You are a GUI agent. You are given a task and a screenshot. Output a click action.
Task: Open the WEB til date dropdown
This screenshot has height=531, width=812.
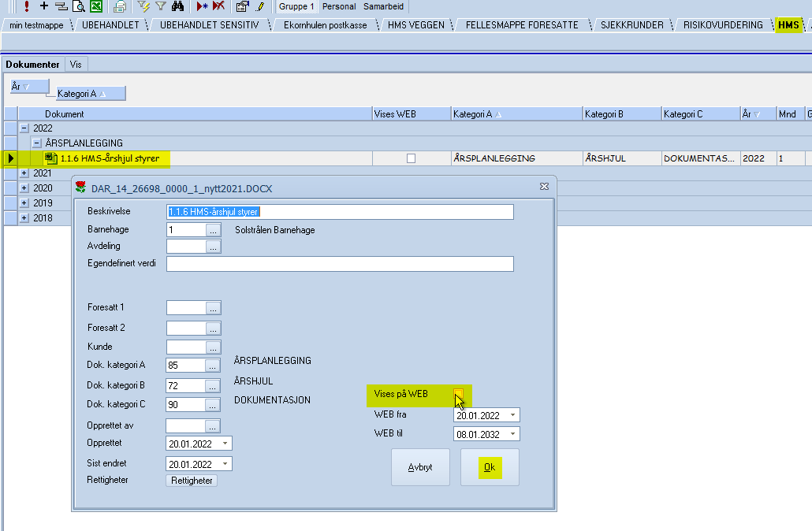[512, 434]
